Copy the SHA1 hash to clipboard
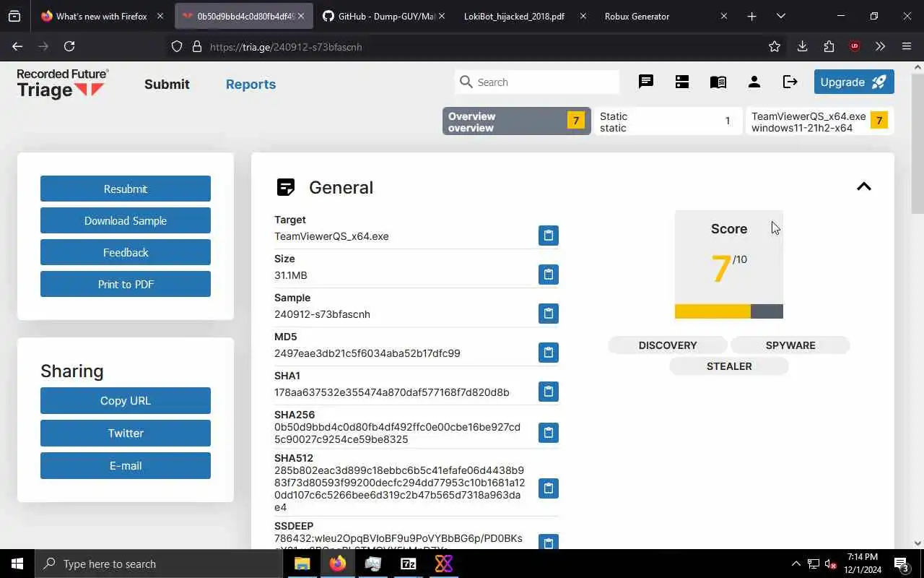 coord(548,392)
